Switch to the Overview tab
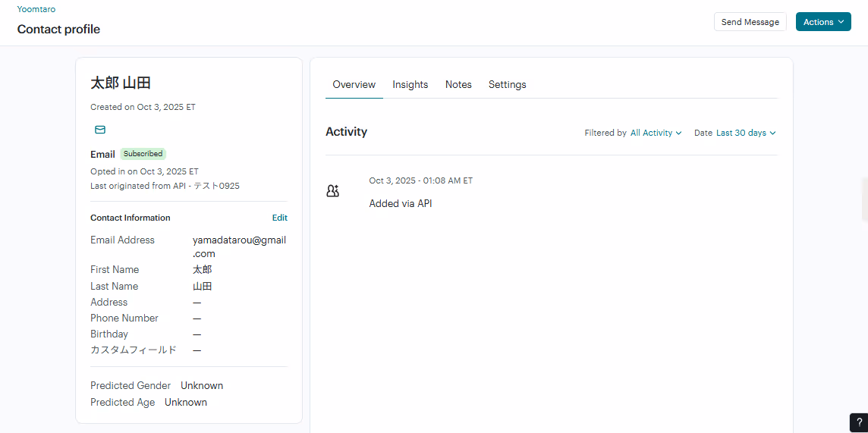Screen dimensions: 868x433 (354, 85)
